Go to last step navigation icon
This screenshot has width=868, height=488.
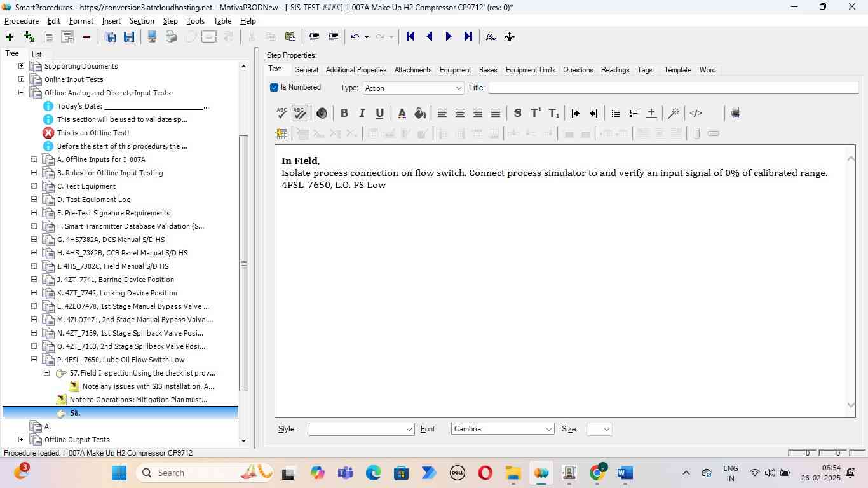pos(468,37)
